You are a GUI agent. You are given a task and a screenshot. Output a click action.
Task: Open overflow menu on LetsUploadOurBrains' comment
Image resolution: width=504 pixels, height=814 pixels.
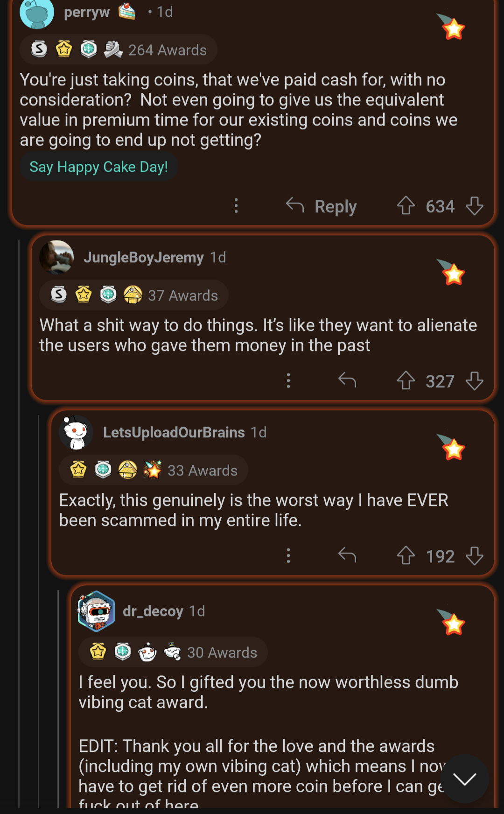[288, 555]
